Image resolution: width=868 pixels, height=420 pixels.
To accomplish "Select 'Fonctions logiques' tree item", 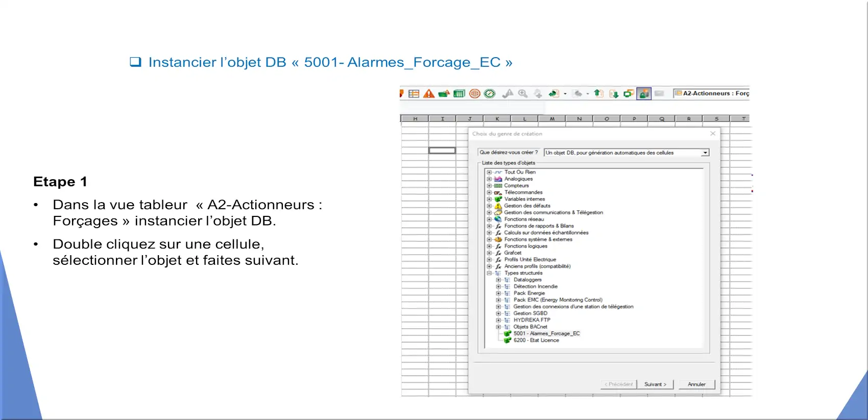I will [x=525, y=246].
